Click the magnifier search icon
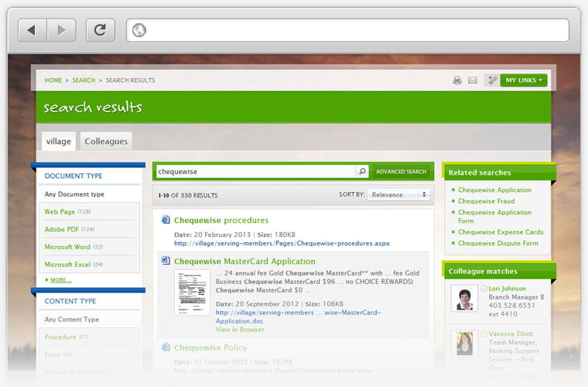 362,171
